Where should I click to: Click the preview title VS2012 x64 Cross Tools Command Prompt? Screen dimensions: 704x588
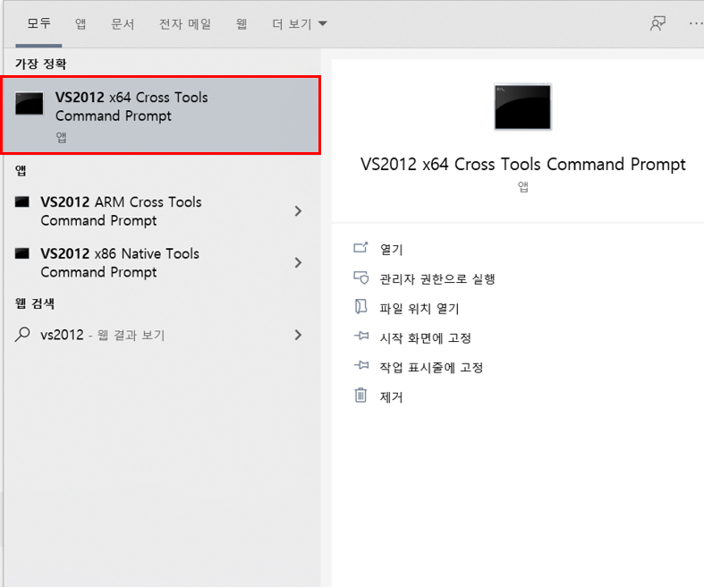[x=523, y=165]
